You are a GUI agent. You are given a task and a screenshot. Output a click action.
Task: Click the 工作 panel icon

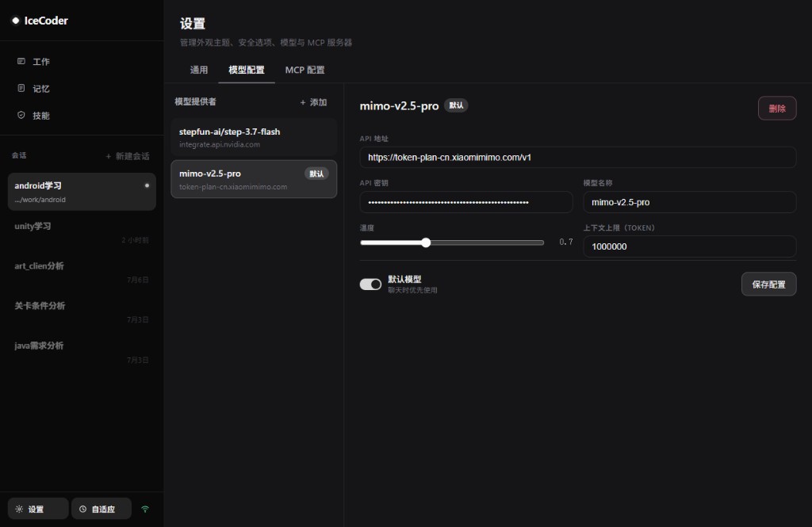pos(21,61)
